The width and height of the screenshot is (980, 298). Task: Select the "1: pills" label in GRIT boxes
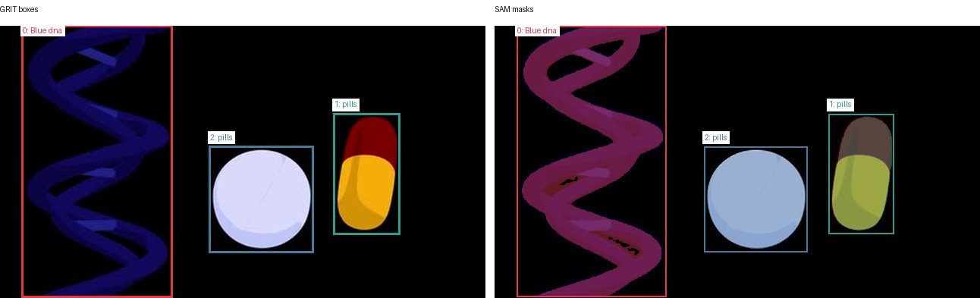(346, 104)
